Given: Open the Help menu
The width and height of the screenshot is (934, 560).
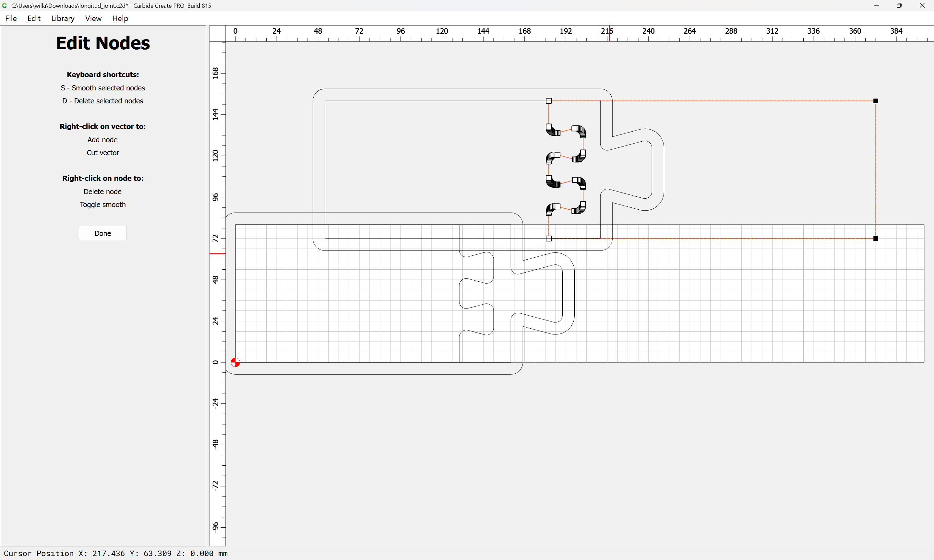Looking at the screenshot, I should 120,18.
